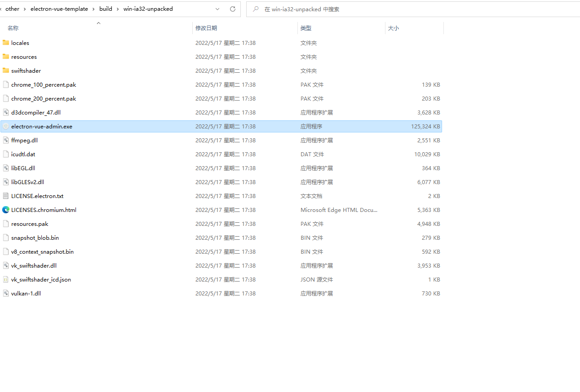The image size is (580, 392).
Task: Click the chrome_100_percent.pak file icon
Action: pyautogui.click(x=6, y=84)
